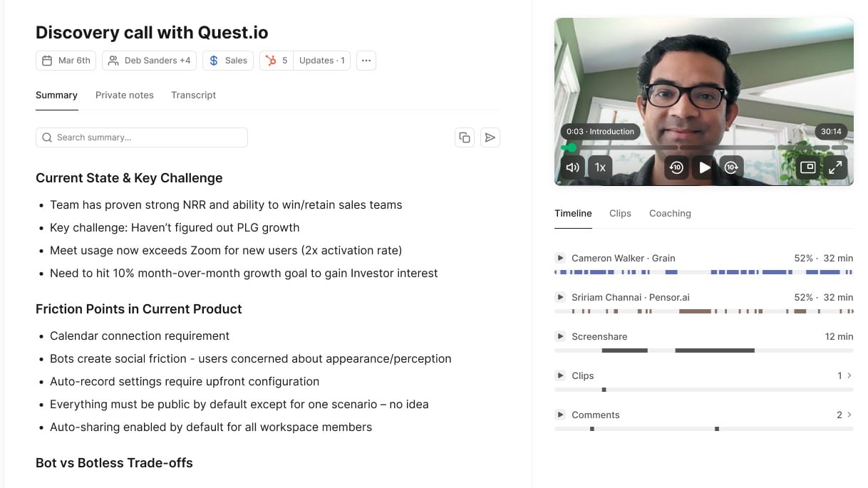
Task: Open Comments list via chevron arrow
Action: [848, 415]
